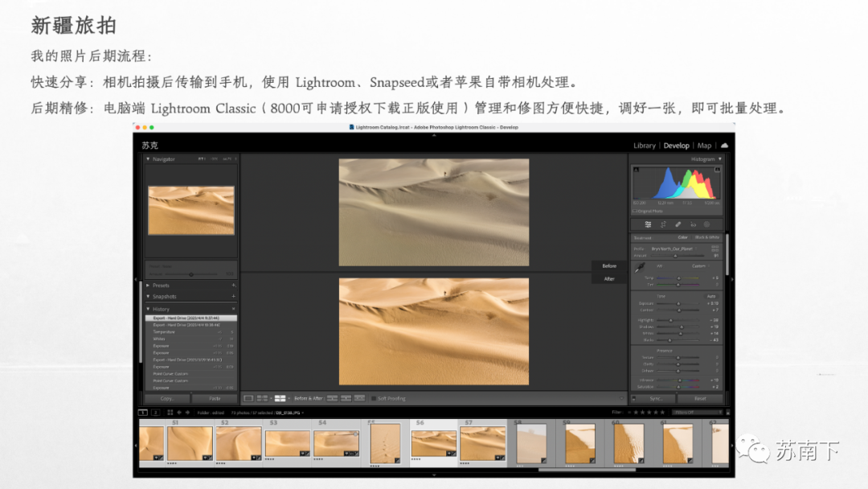Set Treatment to Color
Viewport: 868px width, 489px height.
[x=682, y=237]
